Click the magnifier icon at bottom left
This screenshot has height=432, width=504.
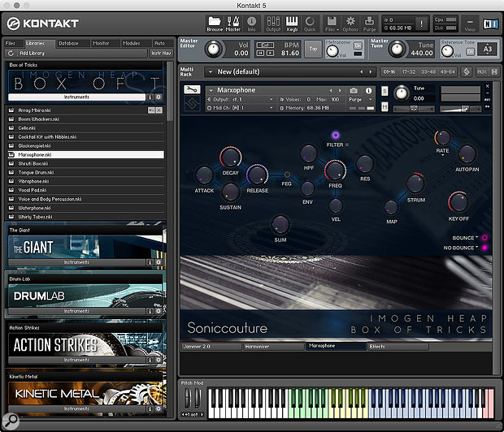(x=11, y=421)
